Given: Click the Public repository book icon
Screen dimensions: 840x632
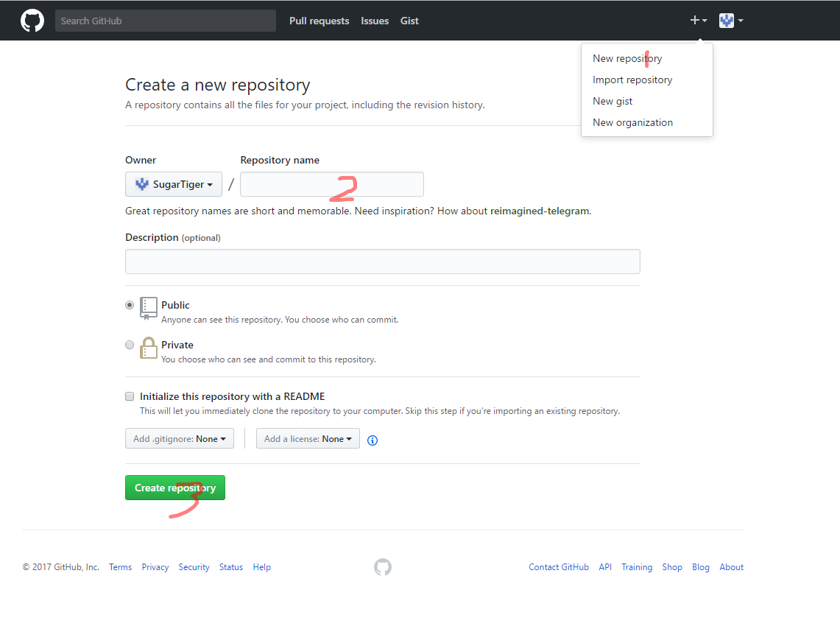Looking at the screenshot, I should click(x=149, y=308).
